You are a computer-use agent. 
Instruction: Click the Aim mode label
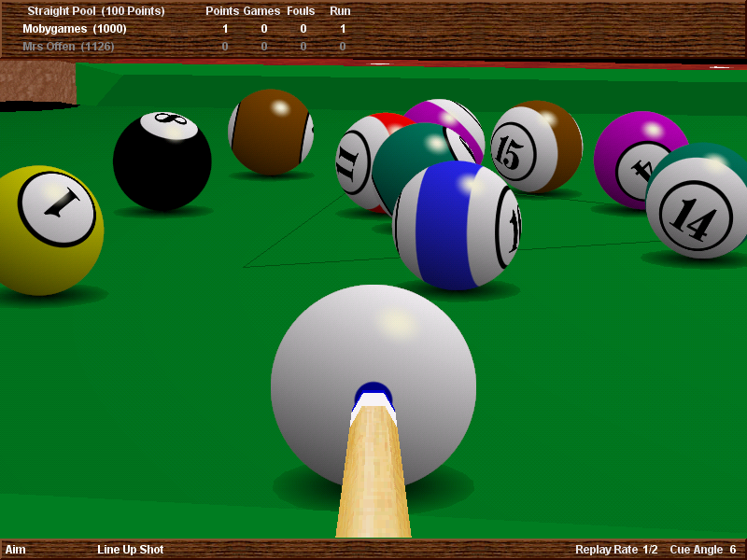tap(15, 550)
